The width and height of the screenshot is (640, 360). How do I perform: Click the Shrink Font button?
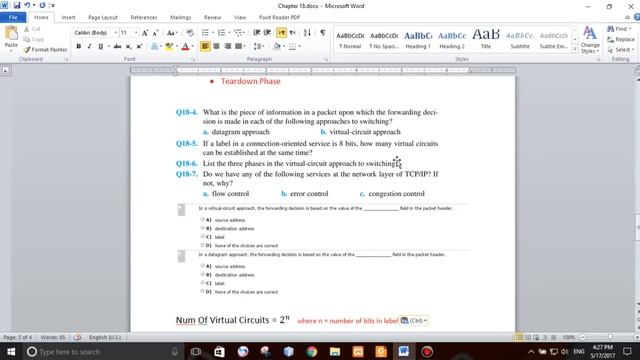(156, 33)
